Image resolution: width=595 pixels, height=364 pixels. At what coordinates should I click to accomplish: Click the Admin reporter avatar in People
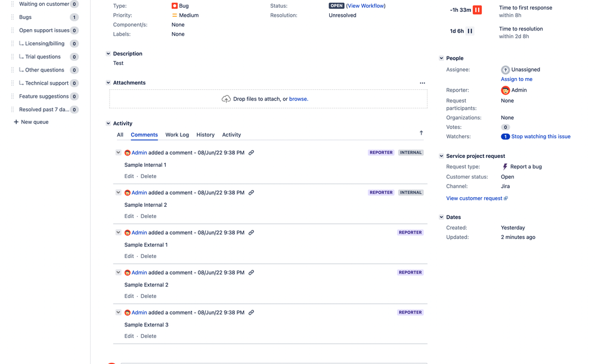tap(505, 90)
